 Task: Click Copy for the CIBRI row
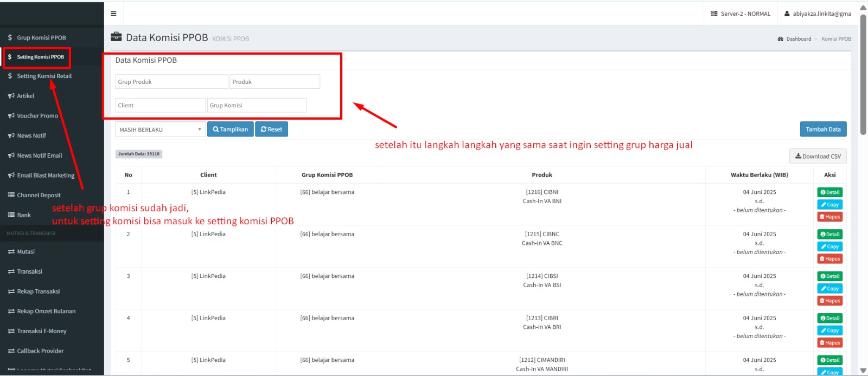[x=829, y=330]
